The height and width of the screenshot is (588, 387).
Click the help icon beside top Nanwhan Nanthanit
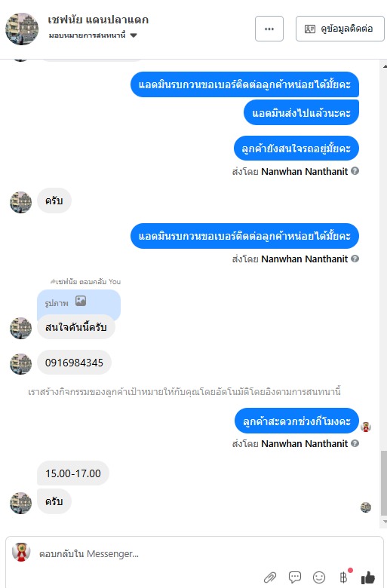click(355, 171)
